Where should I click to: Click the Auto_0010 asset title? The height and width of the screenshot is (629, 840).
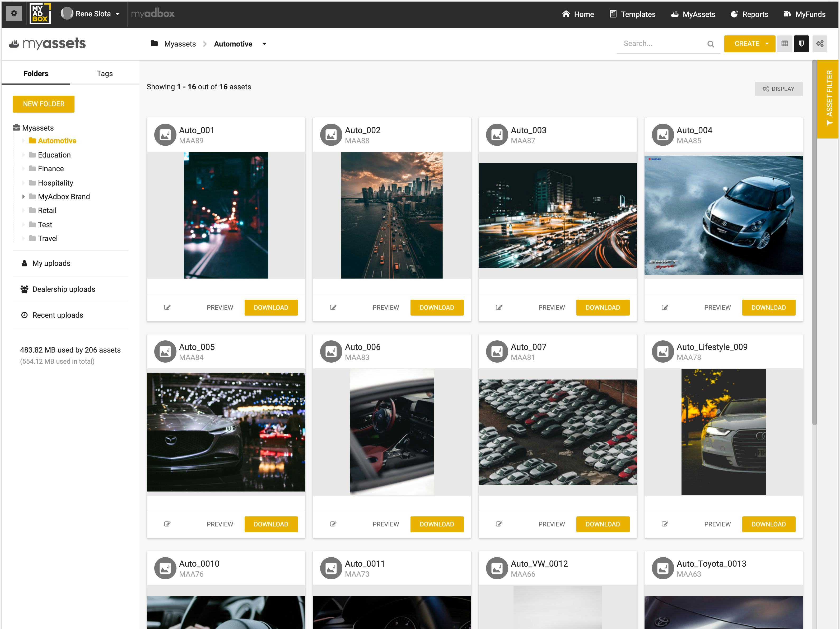(x=199, y=564)
